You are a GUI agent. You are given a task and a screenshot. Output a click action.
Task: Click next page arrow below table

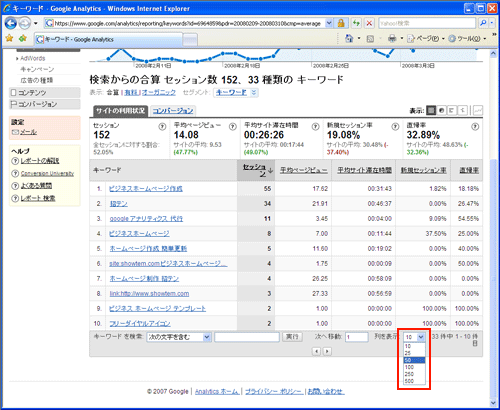(x=327, y=351)
